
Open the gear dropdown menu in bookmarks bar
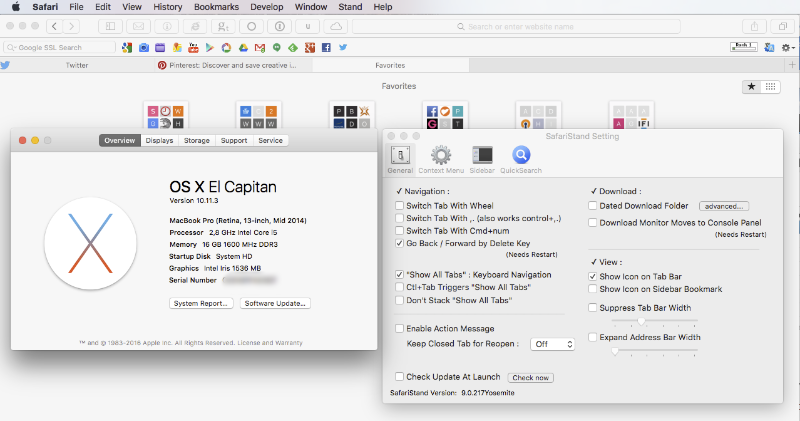788,47
